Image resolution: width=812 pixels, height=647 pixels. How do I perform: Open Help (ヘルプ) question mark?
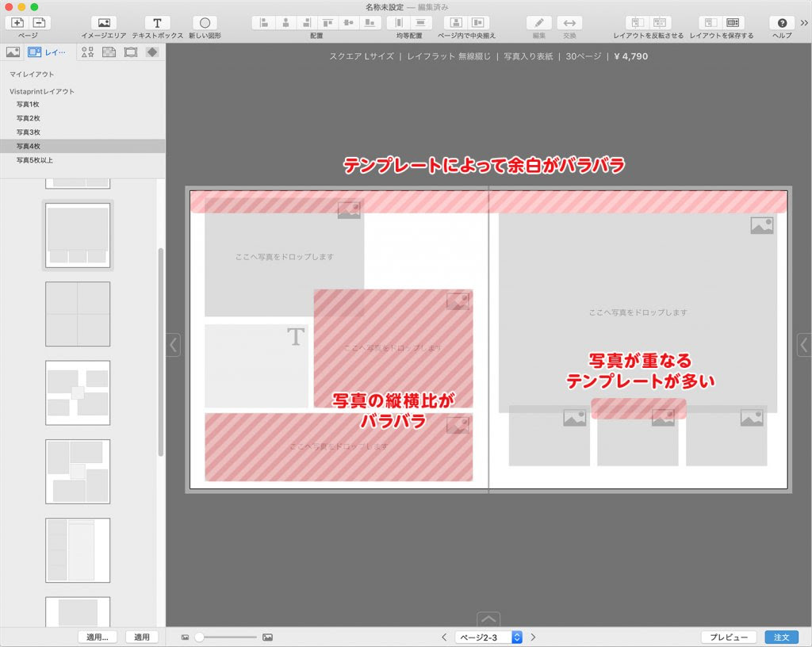(782, 23)
